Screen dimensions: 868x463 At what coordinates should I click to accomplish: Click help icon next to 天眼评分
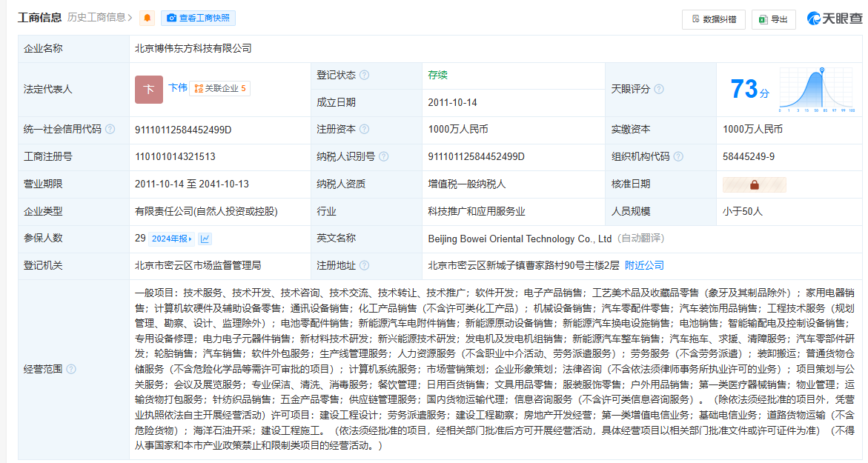[x=659, y=89]
